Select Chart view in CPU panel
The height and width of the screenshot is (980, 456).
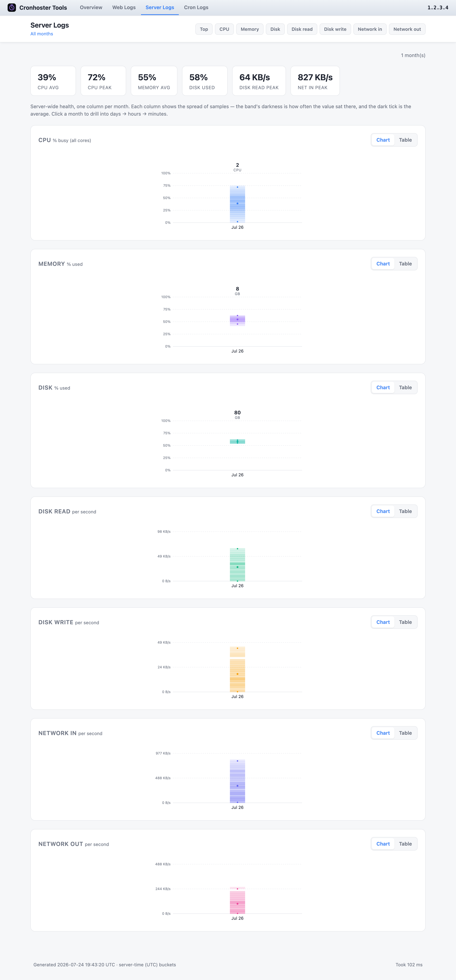click(x=383, y=140)
